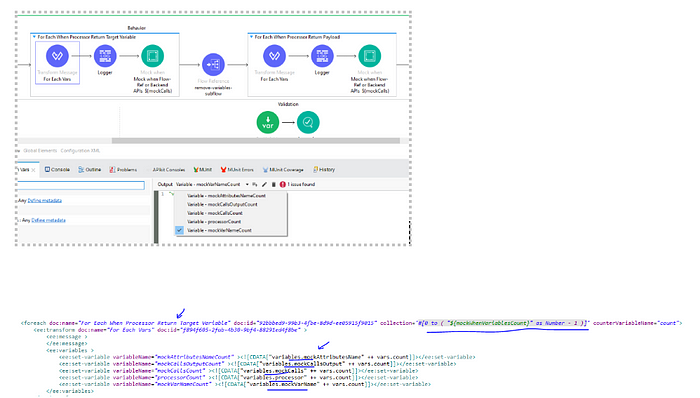Click the first Define metadata link

(x=45, y=201)
